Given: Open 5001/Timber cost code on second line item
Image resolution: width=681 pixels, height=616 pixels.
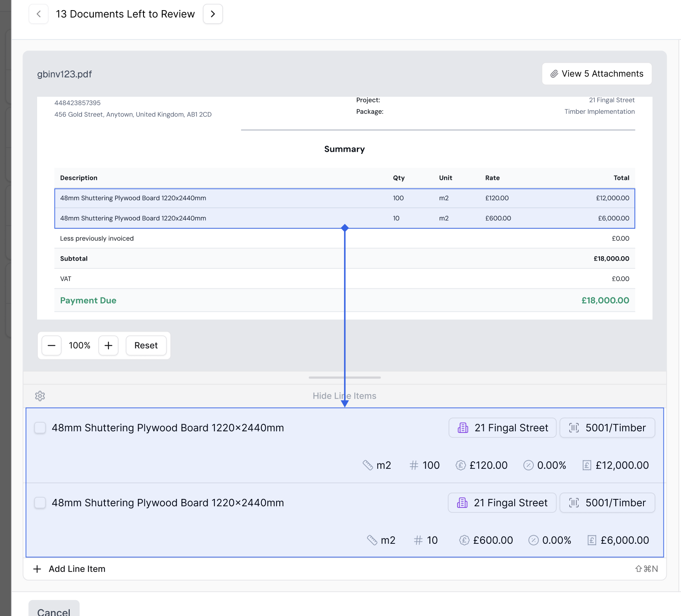Looking at the screenshot, I should coord(607,503).
